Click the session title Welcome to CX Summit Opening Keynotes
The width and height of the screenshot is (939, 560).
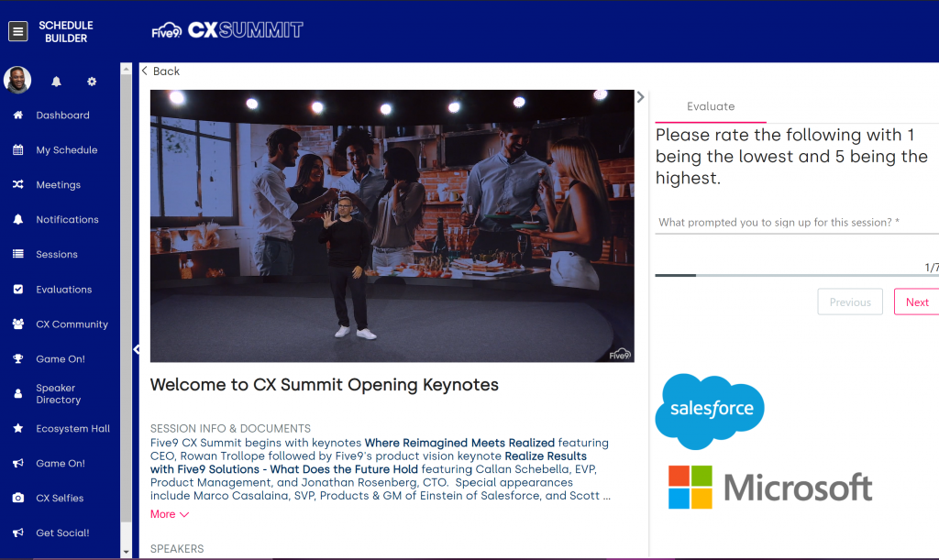[x=324, y=385]
